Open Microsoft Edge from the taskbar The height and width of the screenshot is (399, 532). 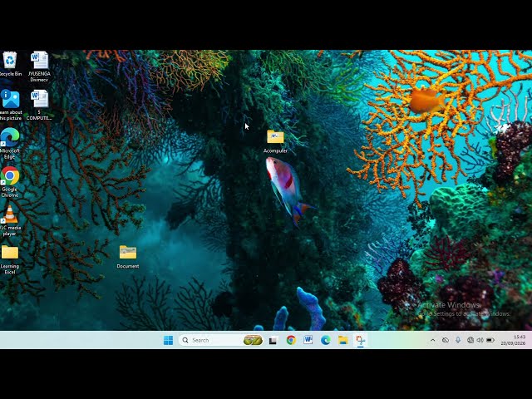click(326, 340)
